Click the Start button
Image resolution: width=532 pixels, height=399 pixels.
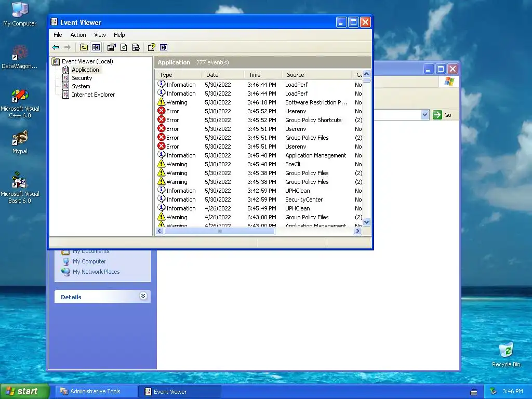click(x=25, y=391)
